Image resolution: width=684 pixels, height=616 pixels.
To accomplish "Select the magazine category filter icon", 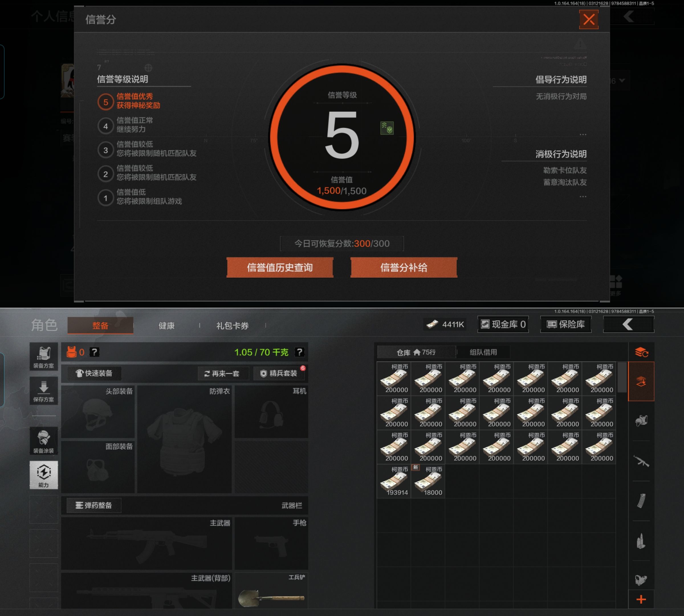I will (641, 501).
